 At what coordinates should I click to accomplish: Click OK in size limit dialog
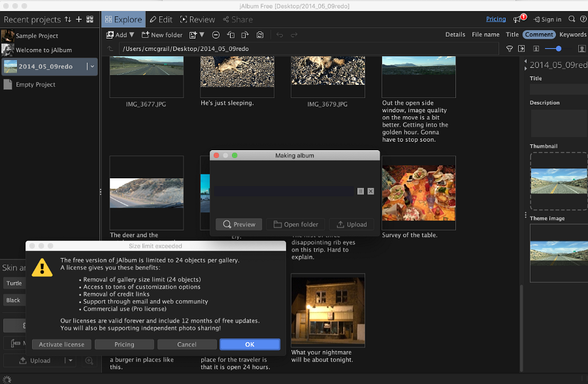click(x=250, y=344)
